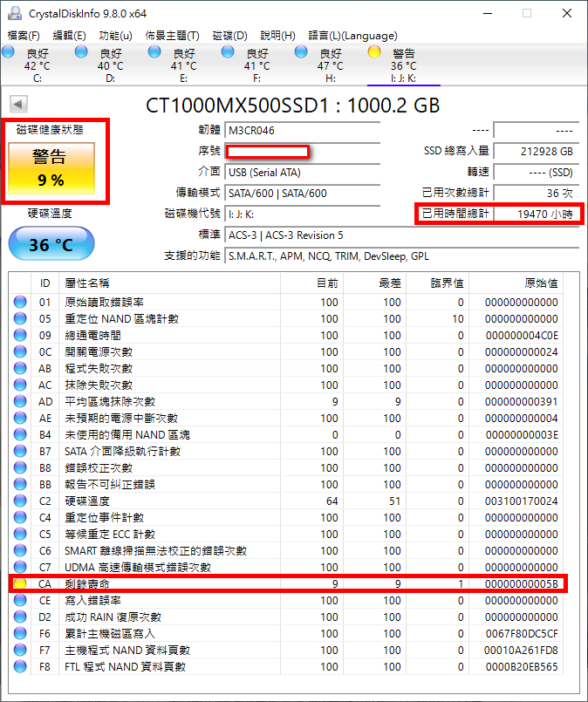This screenshot has height=702, width=588.
Task: Click the 36 °C temperature button
Action: (x=51, y=243)
